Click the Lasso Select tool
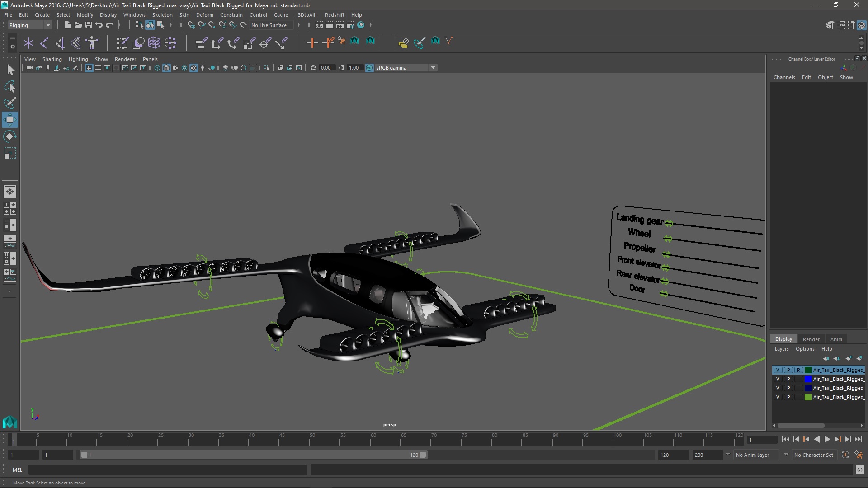This screenshot has height=488, width=868. 9,86
